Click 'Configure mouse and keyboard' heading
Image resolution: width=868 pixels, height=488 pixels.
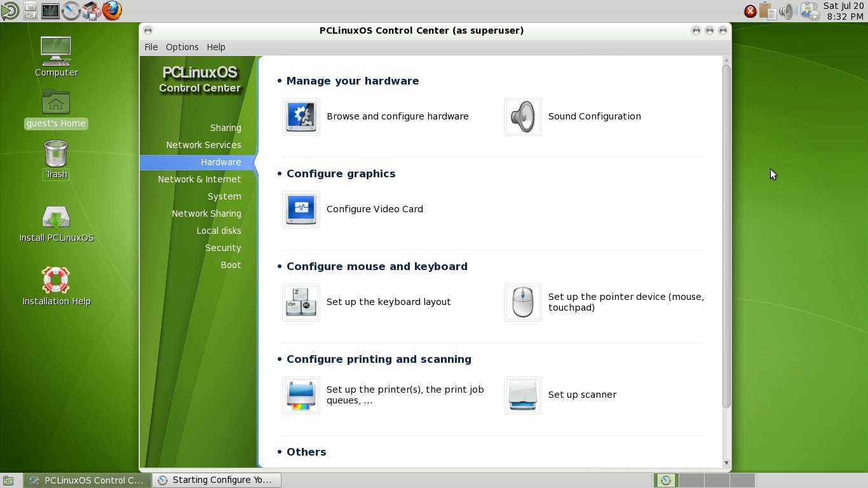pyautogui.click(x=377, y=266)
